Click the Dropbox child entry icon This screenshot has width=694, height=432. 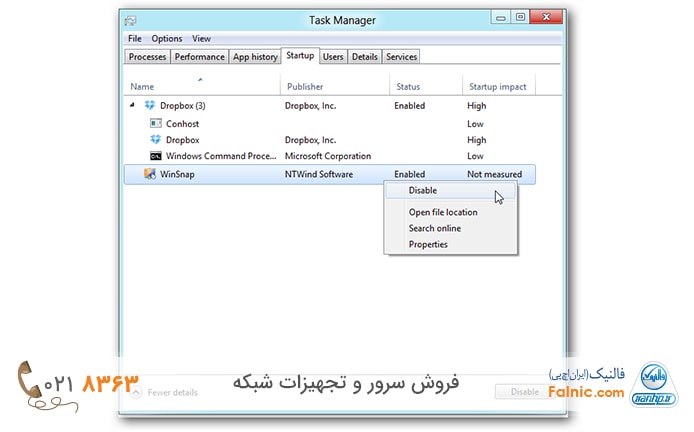(156, 140)
